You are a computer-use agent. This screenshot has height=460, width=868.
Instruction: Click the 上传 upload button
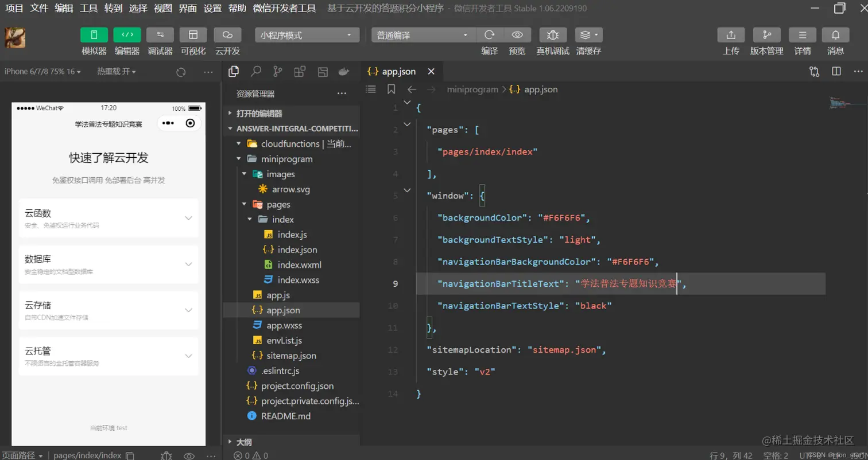tap(731, 34)
